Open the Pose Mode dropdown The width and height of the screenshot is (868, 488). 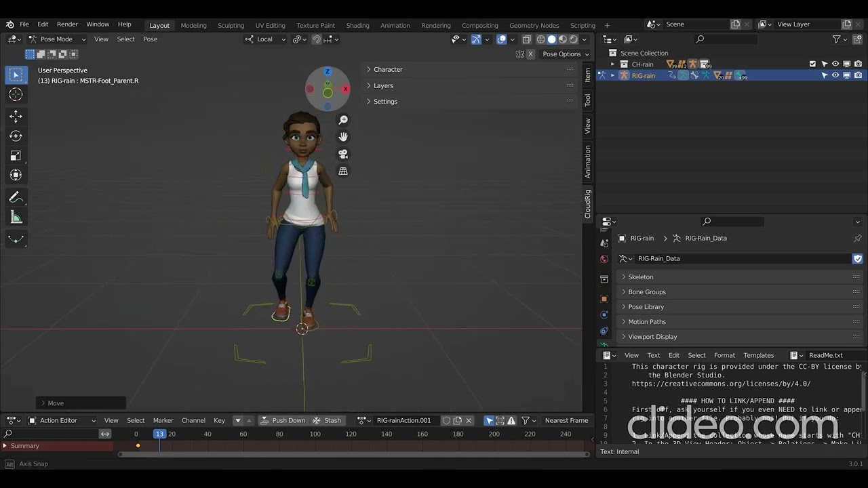57,39
